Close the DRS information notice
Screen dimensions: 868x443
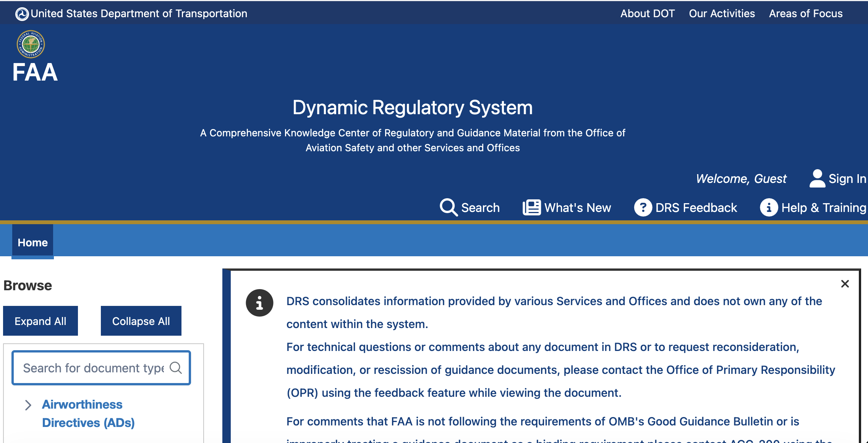(845, 284)
